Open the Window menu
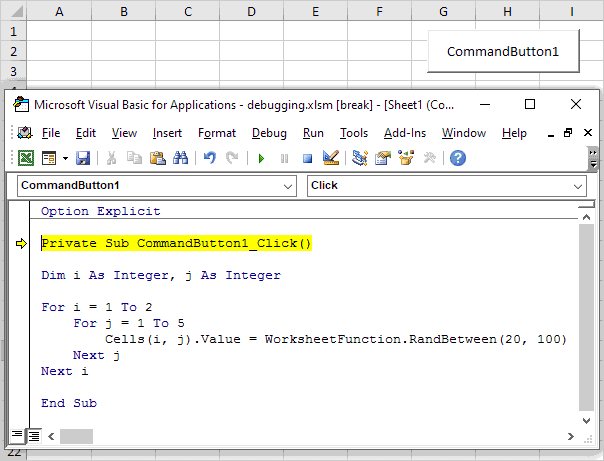The image size is (604, 461). 464,133
